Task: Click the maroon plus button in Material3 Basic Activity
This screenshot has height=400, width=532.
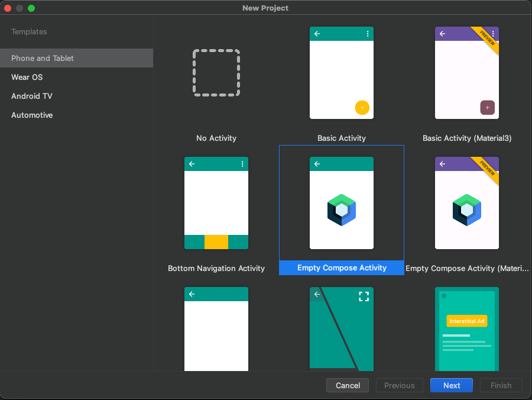Action: pyautogui.click(x=487, y=108)
